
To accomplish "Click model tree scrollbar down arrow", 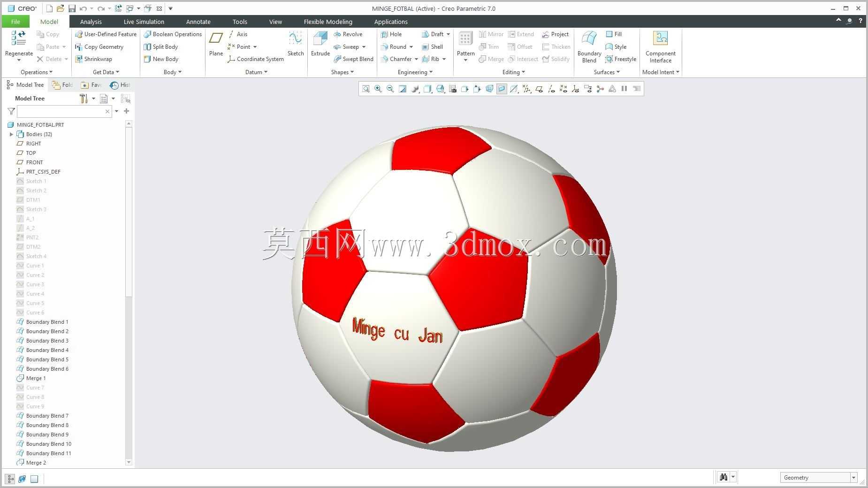I will click(x=129, y=462).
